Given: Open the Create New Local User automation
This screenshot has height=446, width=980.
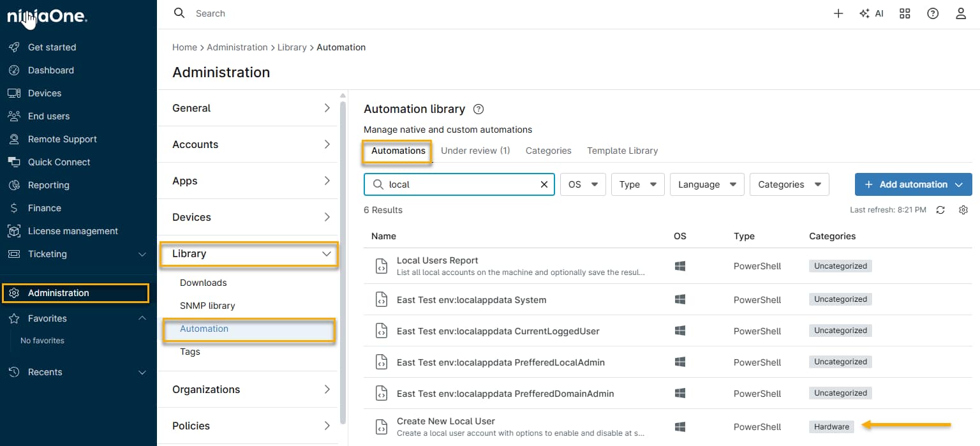Looking at the screenshot, I should pos(445,421).
